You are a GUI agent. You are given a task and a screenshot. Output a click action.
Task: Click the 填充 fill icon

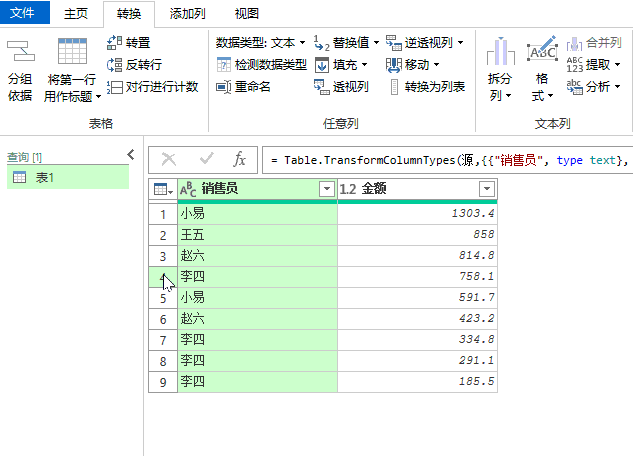click(322, 65)
